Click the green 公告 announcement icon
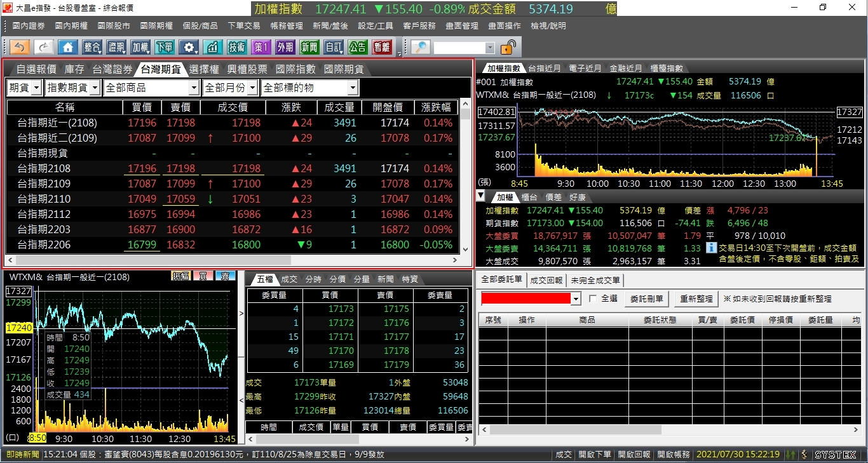The height and width of the screenshot is (463, 868). pos(358,47)
